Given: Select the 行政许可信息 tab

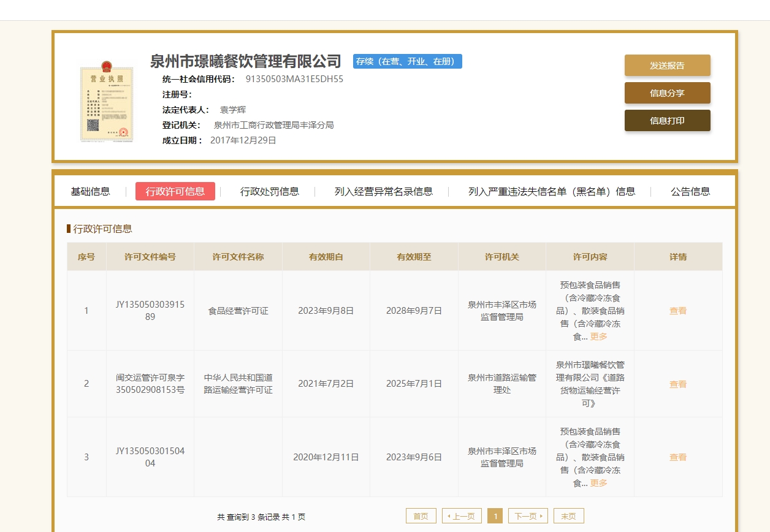Looking at the screenshot, I should (175, 191).
